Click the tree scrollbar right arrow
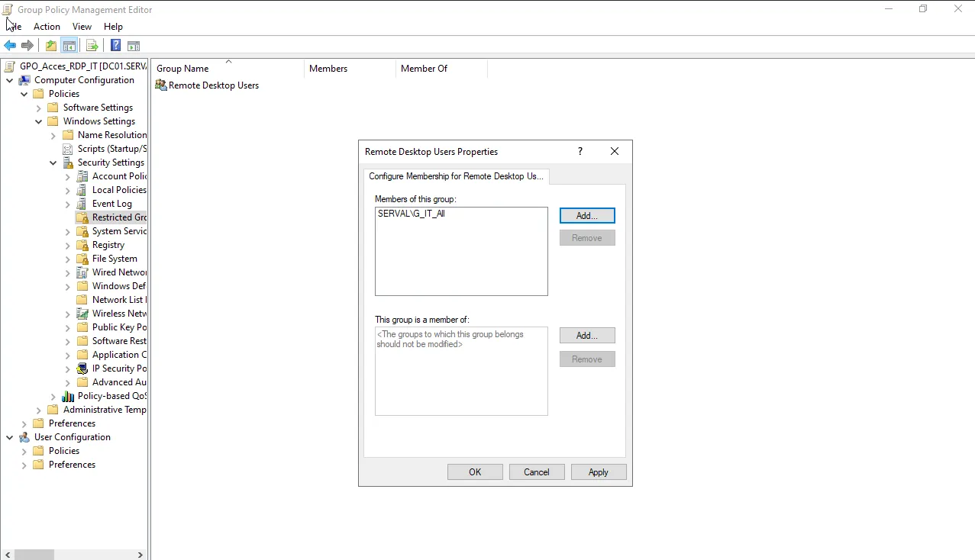 [x=140, y=555]
